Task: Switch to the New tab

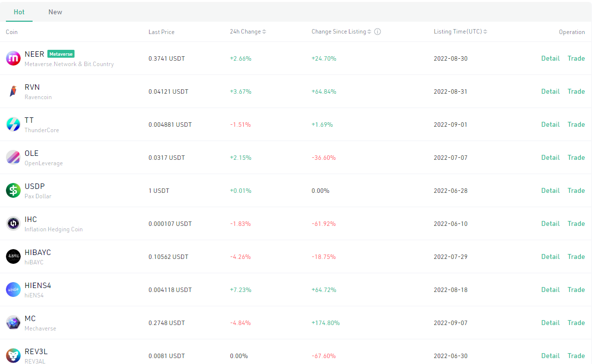Action: (x=55, y=12)
